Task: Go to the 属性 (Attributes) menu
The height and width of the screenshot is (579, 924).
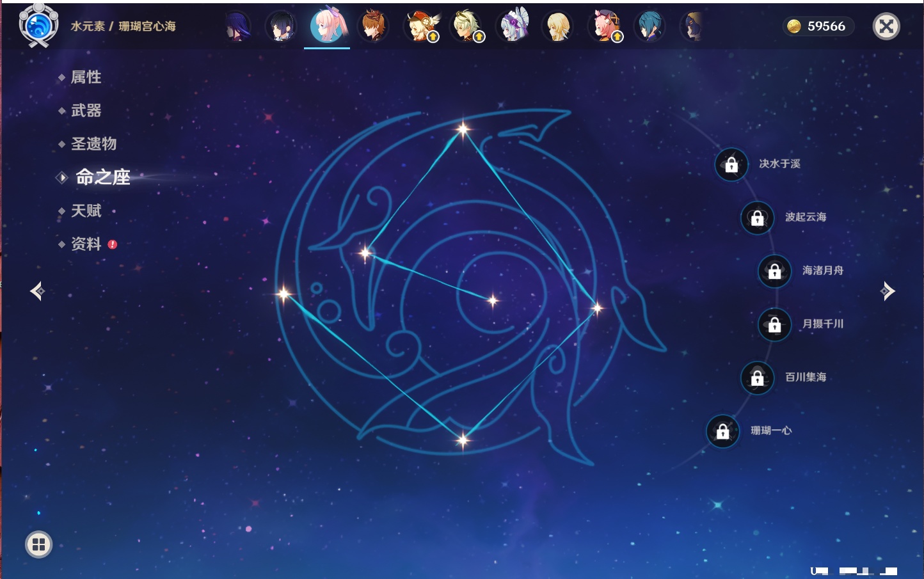Action: (x=86, y=77)
